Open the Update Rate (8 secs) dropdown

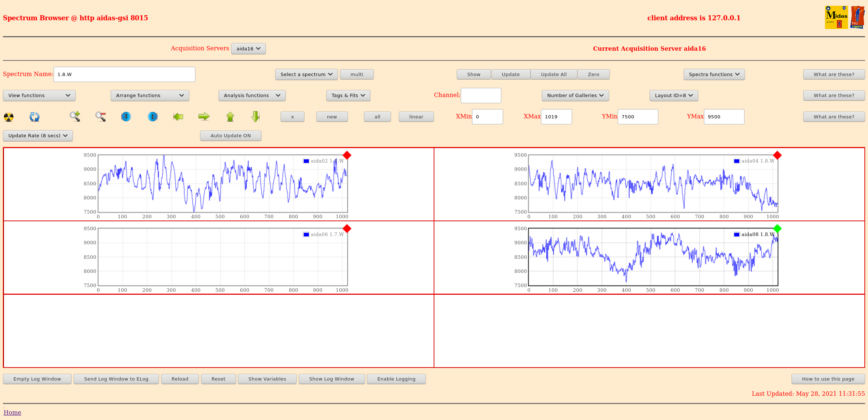[x=38, y=136]
